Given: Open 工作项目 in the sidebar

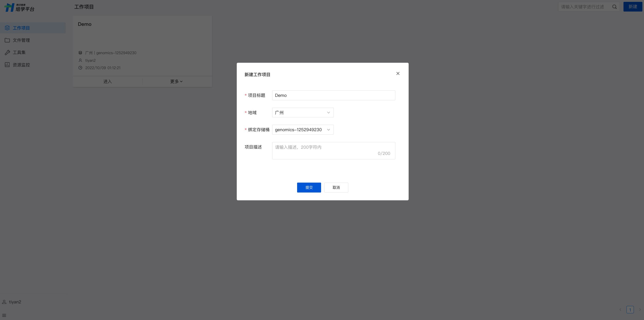Looking at the screenshot, I should (21, 28).
